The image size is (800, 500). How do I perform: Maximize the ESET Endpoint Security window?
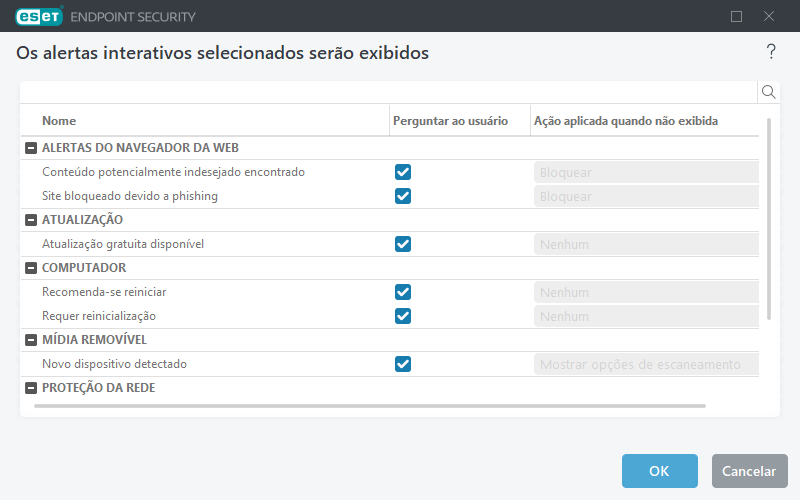[x=736, y=16]
